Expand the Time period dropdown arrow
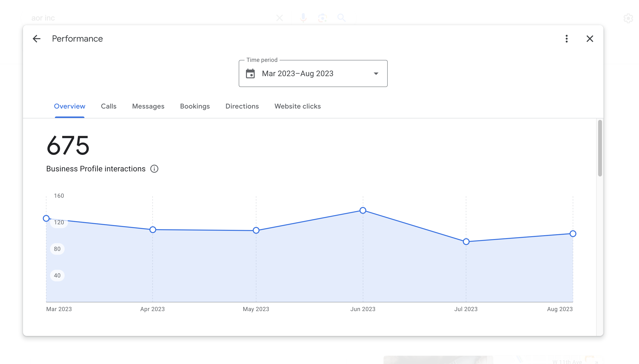 (x=376, y=73)
